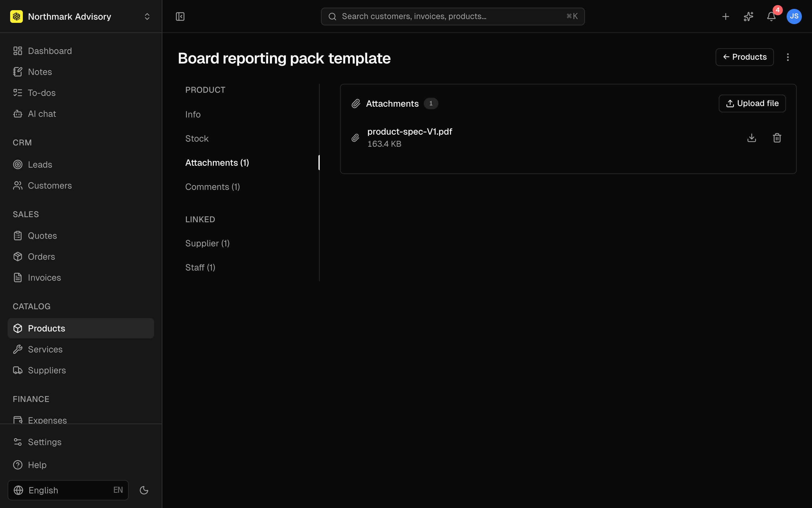This screenshot has width=812, height=508.
Task: Open the English language selector
Action: tap(68, 490)
